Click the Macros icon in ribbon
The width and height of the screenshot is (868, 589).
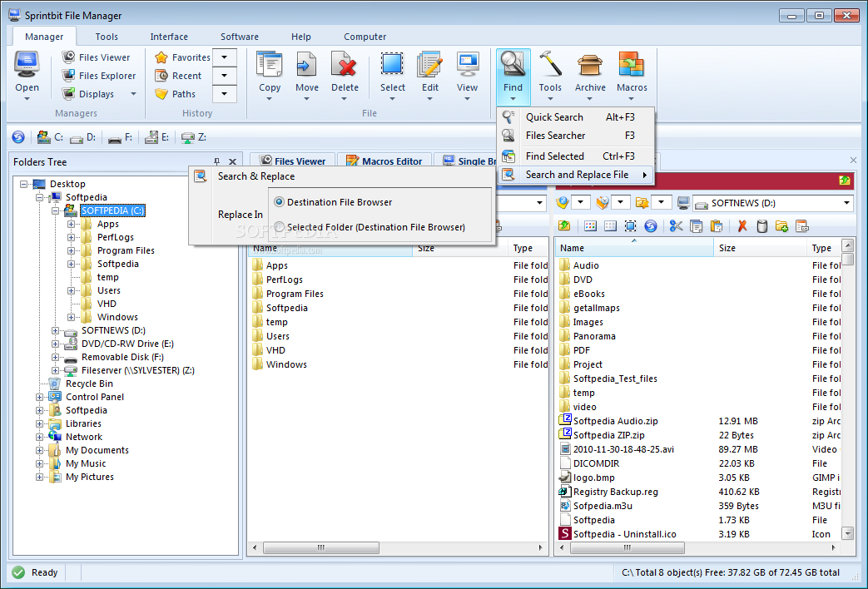[x=632, y=66]
